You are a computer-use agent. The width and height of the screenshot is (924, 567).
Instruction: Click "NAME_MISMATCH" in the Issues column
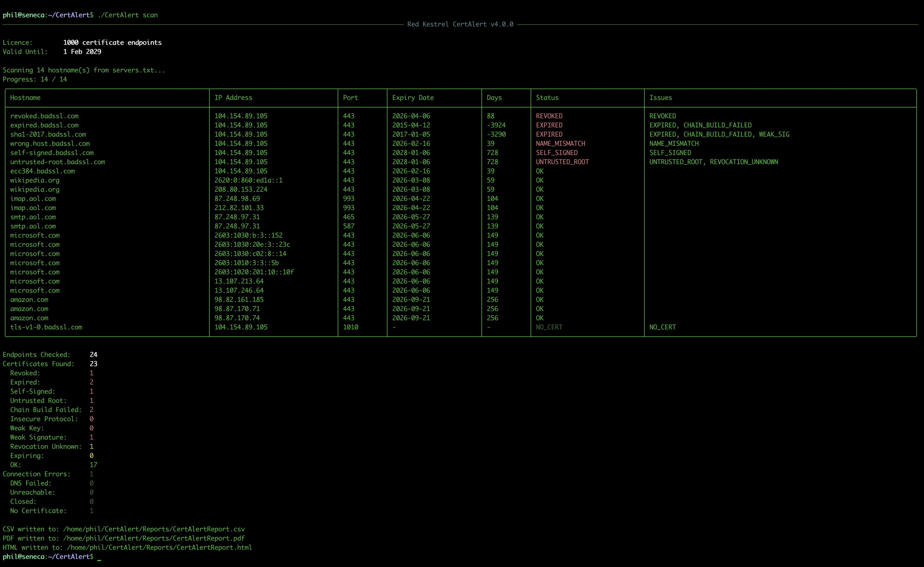pos(674,144)
